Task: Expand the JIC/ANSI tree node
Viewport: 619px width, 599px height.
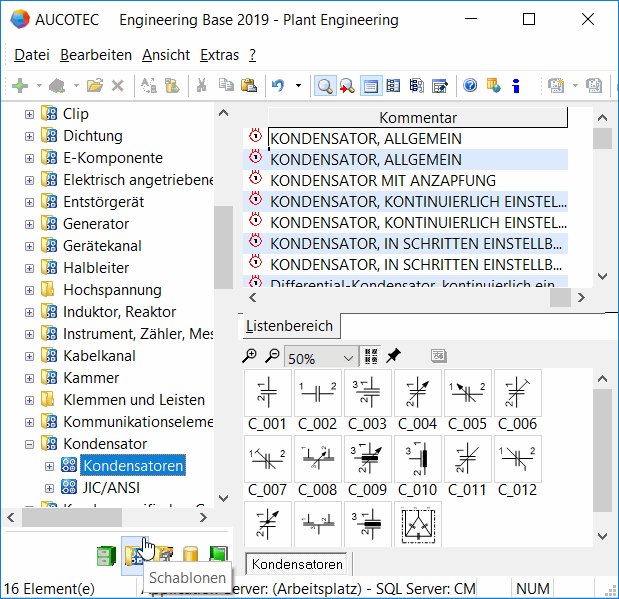Action: [50, 488]
